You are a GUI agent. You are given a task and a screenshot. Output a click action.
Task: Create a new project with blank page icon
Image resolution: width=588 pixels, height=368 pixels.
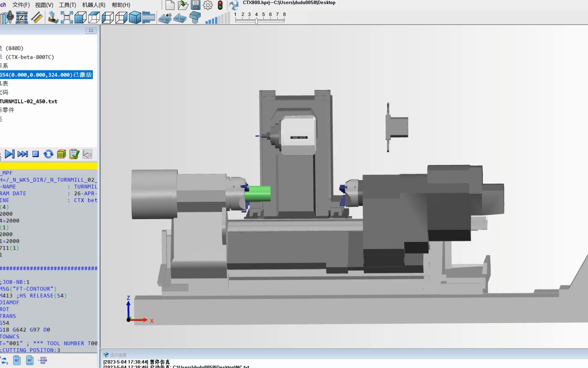click(170, 5)
